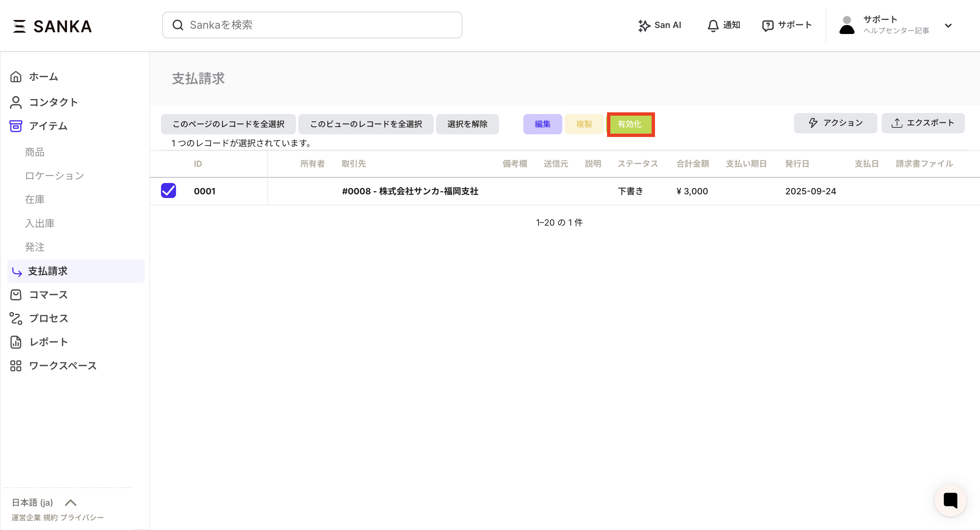The image size is (980, 530).
Task: Click the green 有効化 button
Action: pyautogui.click(x=630, y=124)
